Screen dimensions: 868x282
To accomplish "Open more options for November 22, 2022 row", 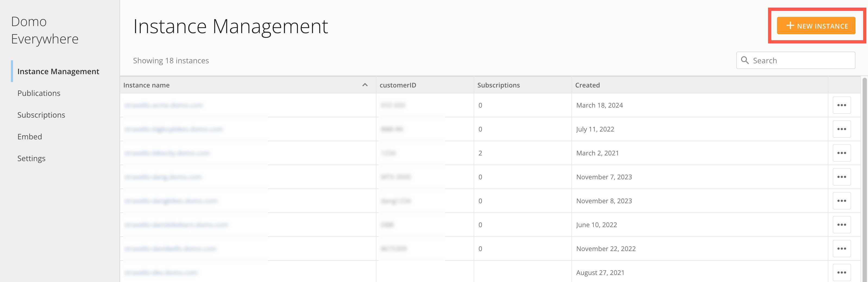I will click(x=841, y=249).
